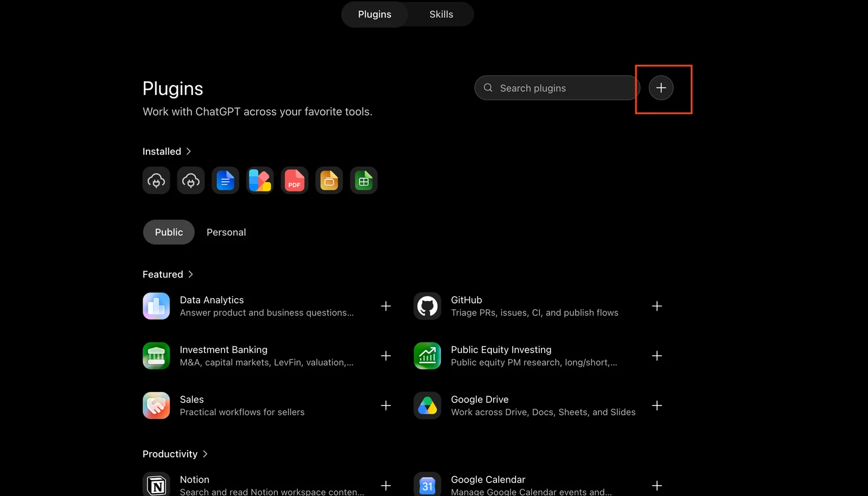The height and width of the screenshot is (496, 868).
Task: Open the Featured plugins heading
Action: click(163, 275)
